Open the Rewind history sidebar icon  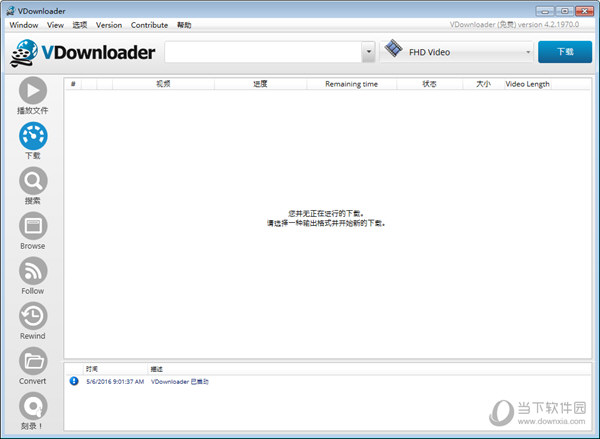[33, 316]
